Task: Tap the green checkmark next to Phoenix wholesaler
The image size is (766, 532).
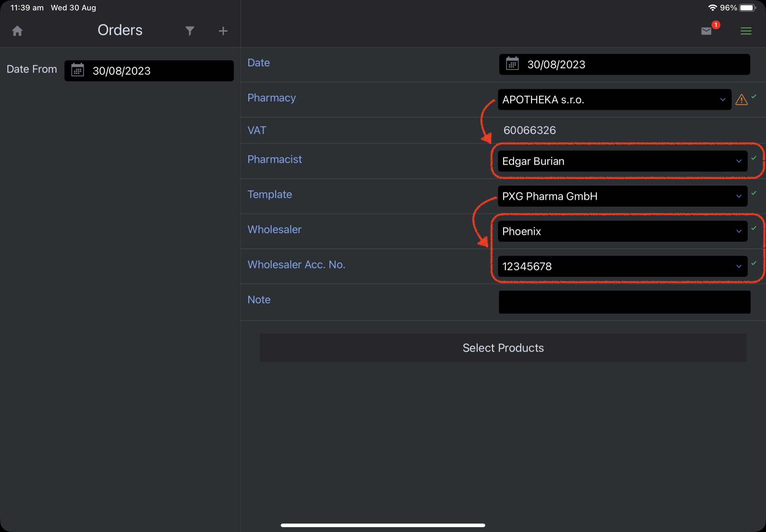Action: tap(754, 228)
